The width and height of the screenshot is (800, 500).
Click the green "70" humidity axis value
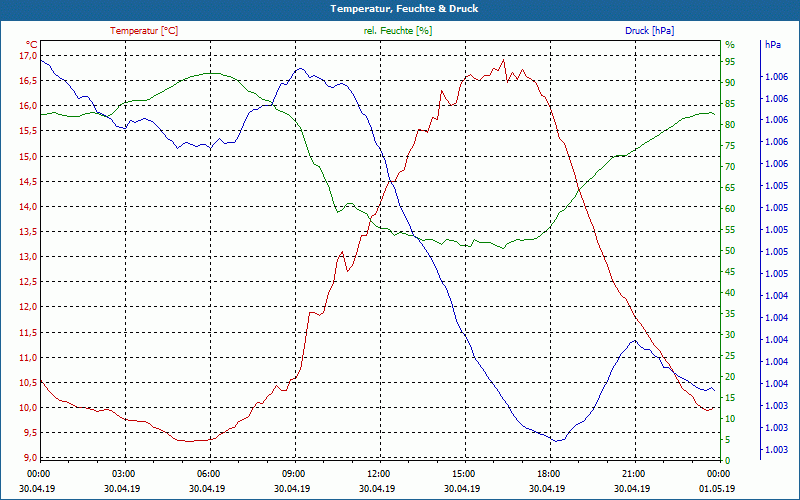[730, 167]
